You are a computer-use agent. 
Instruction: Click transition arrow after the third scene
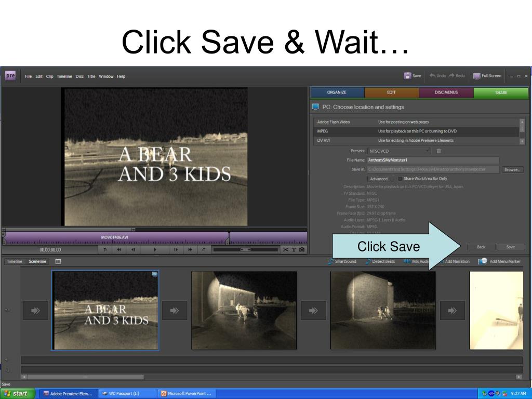click(453, 311)
